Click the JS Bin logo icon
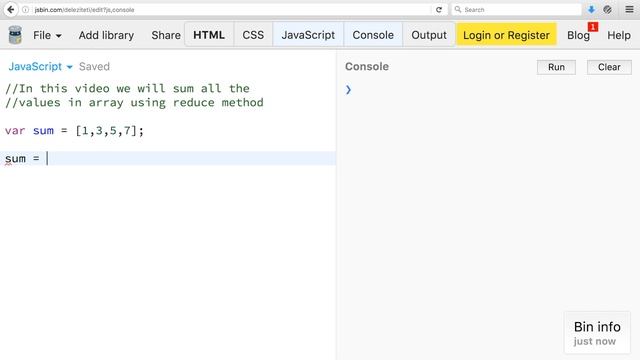640x360 pixels. [15, 35]
